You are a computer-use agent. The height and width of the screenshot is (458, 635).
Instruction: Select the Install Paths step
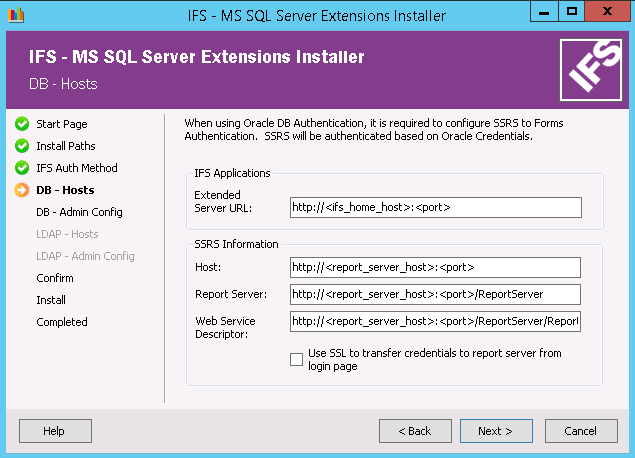coord(66,146)
